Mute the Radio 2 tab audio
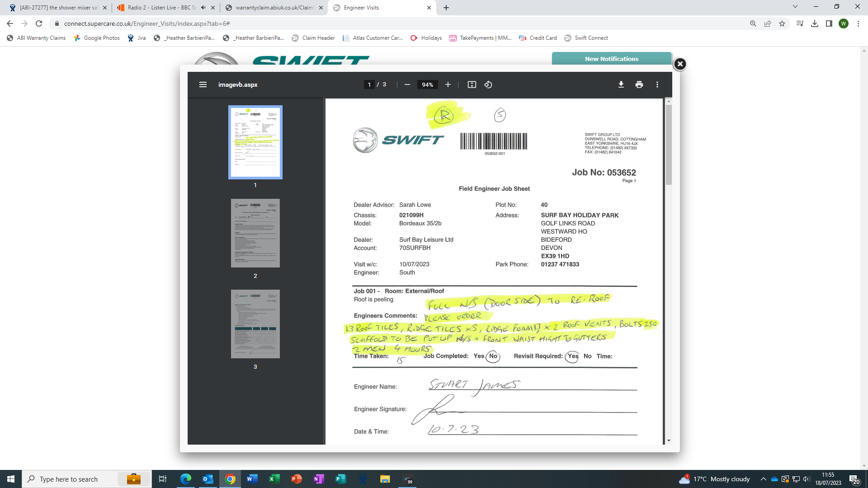Screen dimensions: 868x488 (203, 8)
